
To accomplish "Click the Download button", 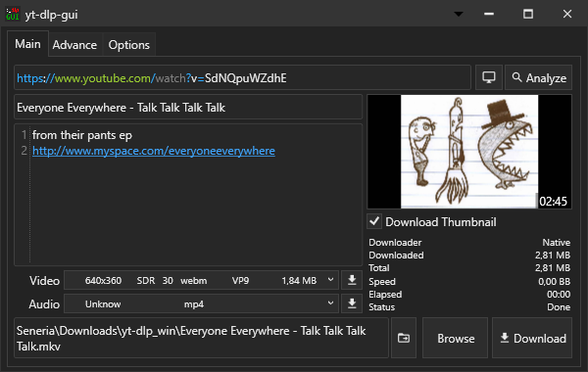I will click(532, 338).
